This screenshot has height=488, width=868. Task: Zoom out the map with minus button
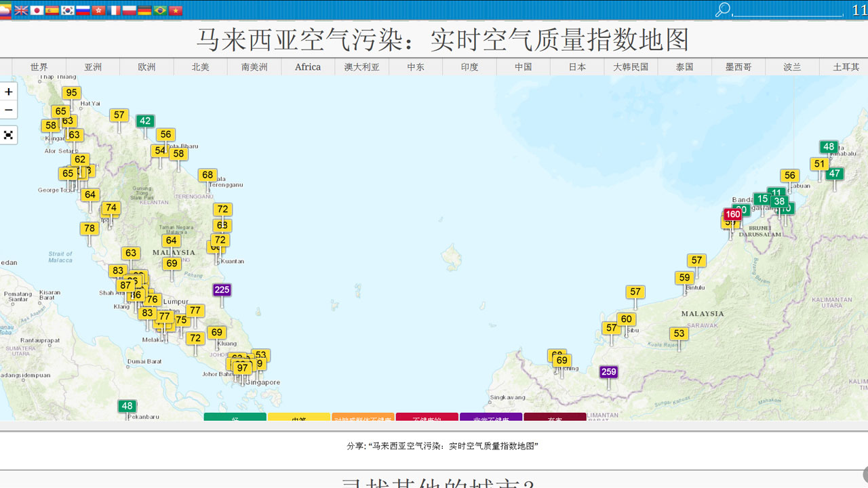[9, 110]
